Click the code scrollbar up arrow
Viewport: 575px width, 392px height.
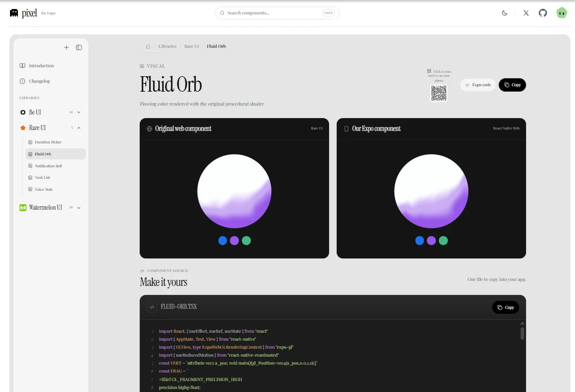coord(522,323)
